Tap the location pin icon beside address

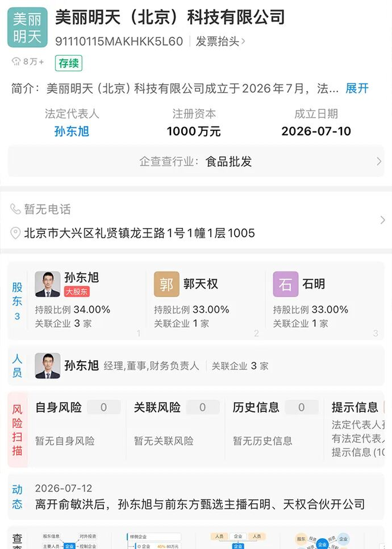(x=15, y=233)
